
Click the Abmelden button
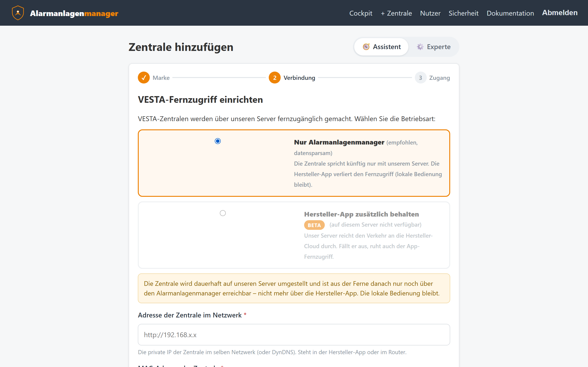560,13
